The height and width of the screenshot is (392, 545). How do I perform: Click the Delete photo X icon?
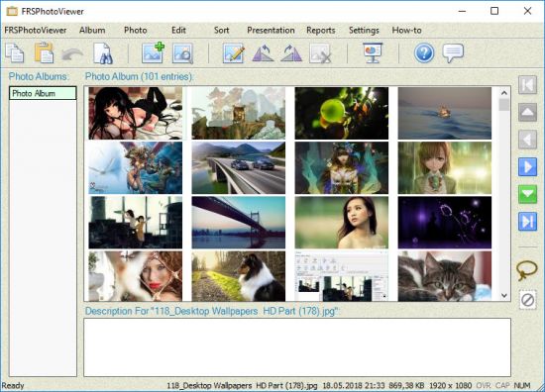coord(320,53)
